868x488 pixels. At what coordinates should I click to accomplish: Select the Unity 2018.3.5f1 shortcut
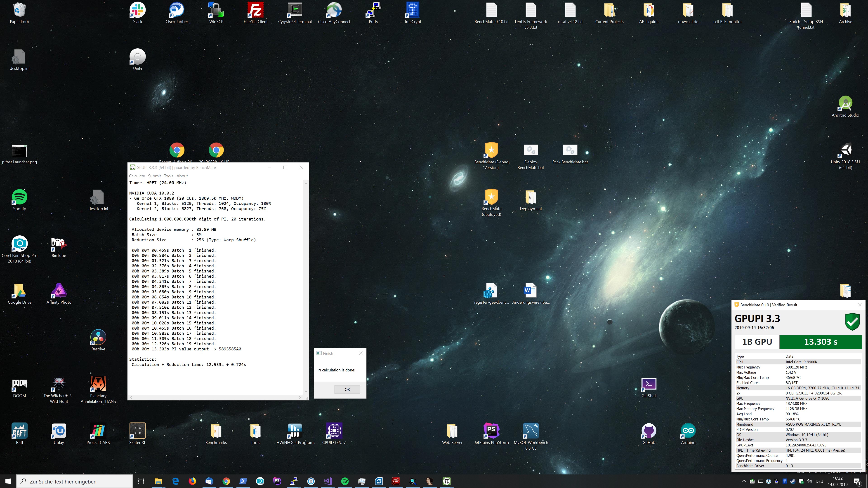point(845,156)
